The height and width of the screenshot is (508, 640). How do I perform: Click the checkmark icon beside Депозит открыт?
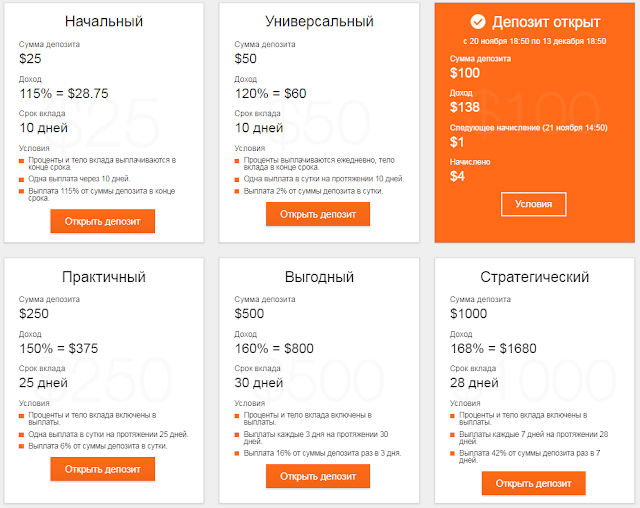478,22
